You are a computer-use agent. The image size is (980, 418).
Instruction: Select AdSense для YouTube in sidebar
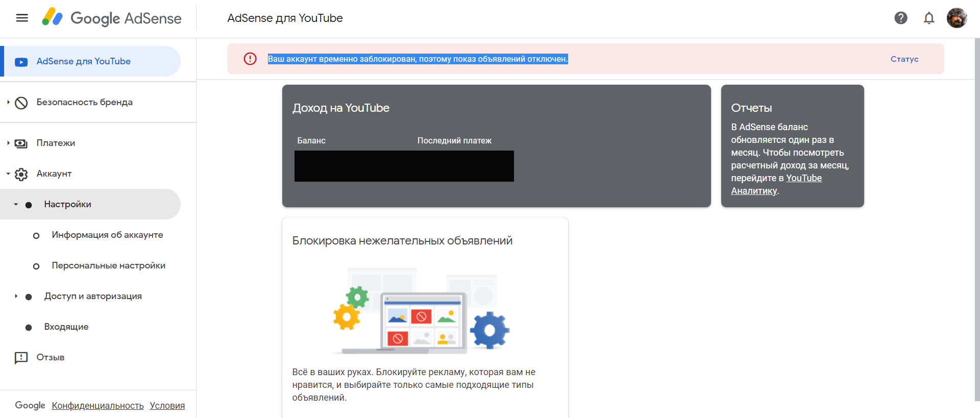pyautogui.click(x=90, y=61)
